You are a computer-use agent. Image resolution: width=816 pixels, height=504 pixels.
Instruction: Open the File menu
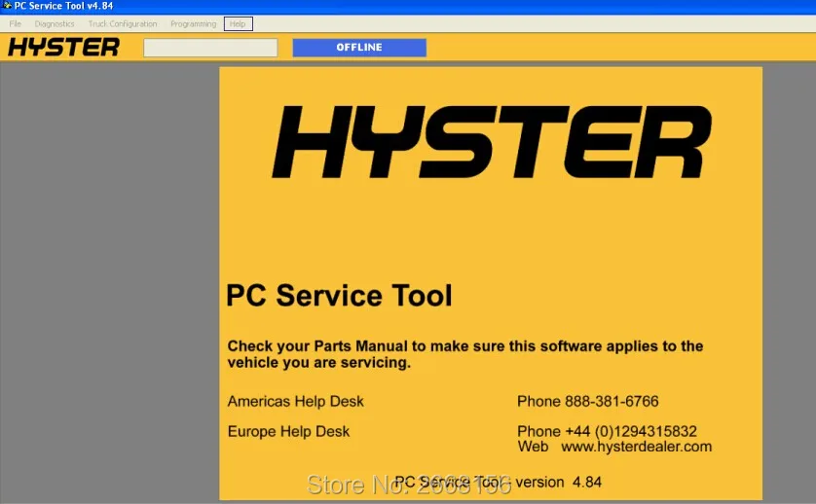click(15, 24)
